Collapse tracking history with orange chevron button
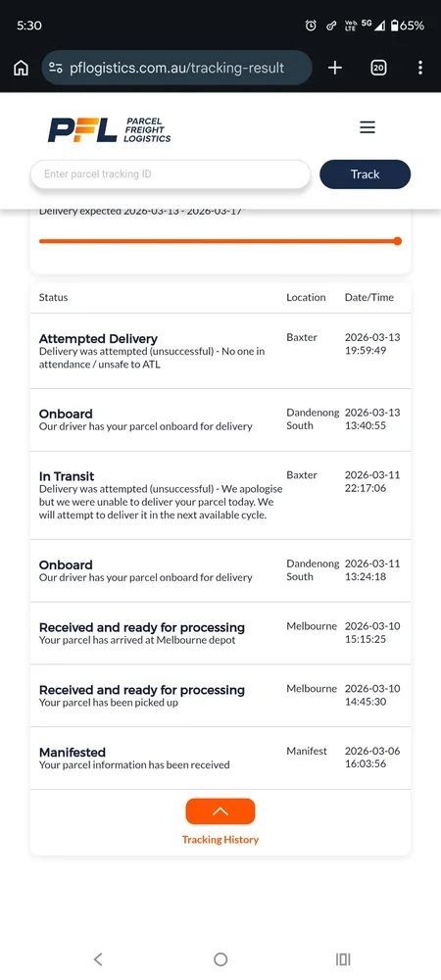The image size is (441, 980). tap(220, 811)
